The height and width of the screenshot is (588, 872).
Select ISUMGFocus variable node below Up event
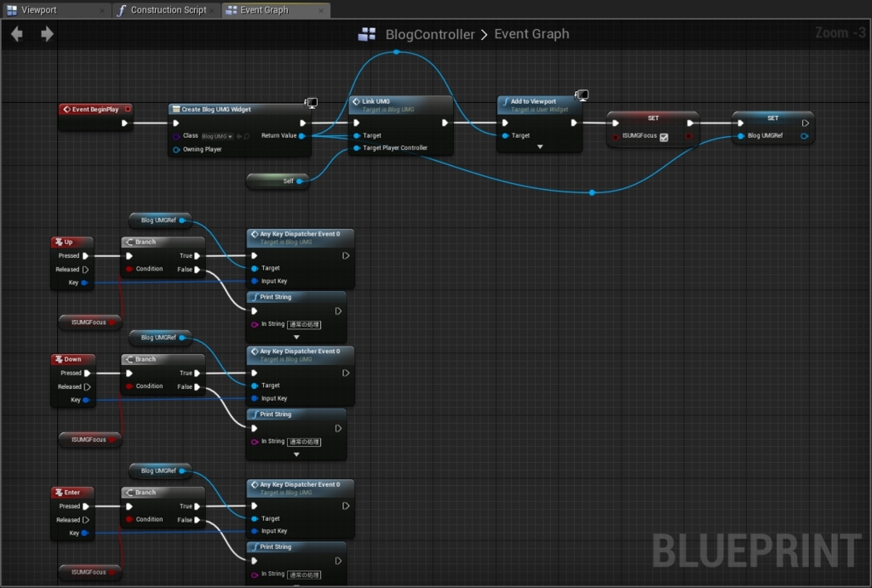click(90, 323)
